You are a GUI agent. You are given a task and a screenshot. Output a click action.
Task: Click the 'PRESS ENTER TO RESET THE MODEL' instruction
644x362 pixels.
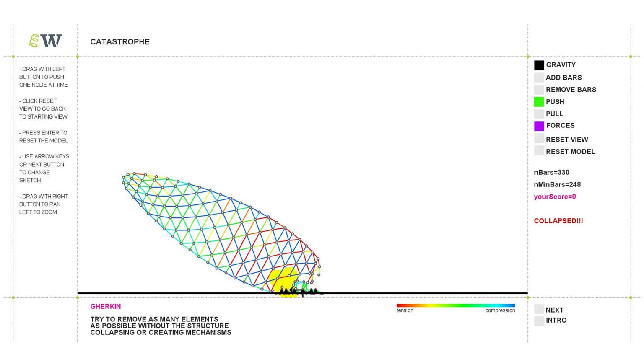44,137
